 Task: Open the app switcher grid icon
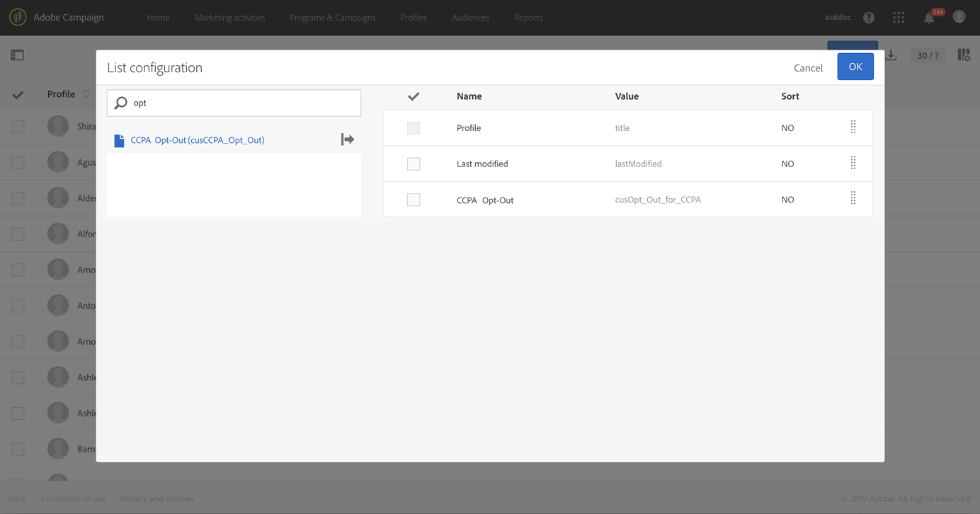point(899,18)
